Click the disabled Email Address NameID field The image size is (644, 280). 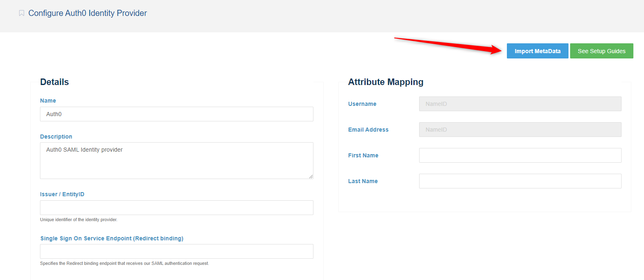tap(520, 130)
